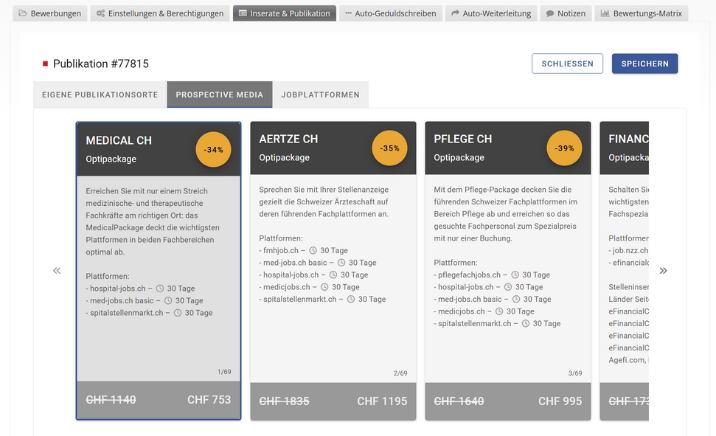Select the PFLEGE CH package header
The height and width of the screenshot is (436, 716).
pyautogui.click(x=508, y=148)
